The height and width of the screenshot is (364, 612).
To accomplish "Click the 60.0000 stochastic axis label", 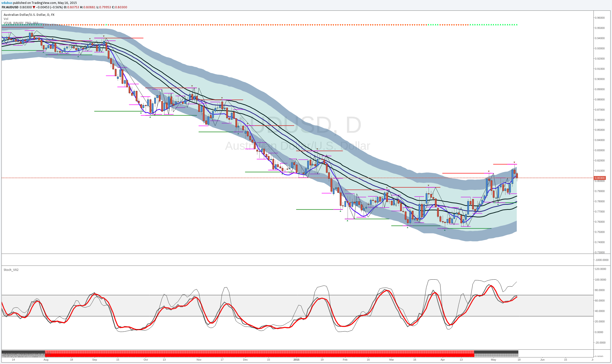I will tap(600, 301).
